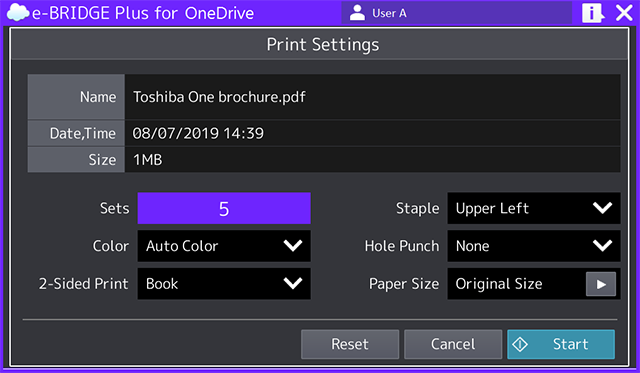Viewport: 640px width, 373px height.
Task: Click the Original Size paper value
Action: [499, 284]
